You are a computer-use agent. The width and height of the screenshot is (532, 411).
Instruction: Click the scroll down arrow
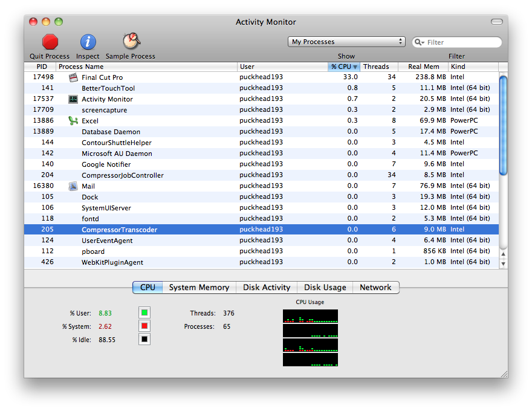click(504, 264)
